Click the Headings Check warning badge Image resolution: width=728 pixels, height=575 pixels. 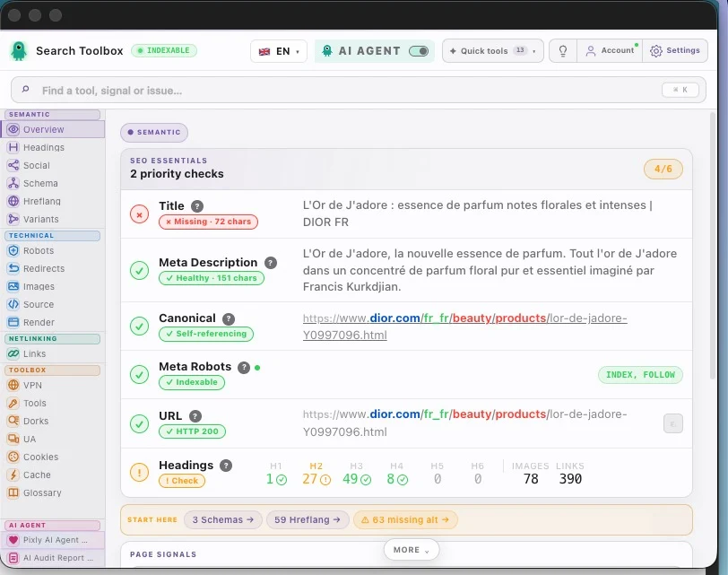181,481
